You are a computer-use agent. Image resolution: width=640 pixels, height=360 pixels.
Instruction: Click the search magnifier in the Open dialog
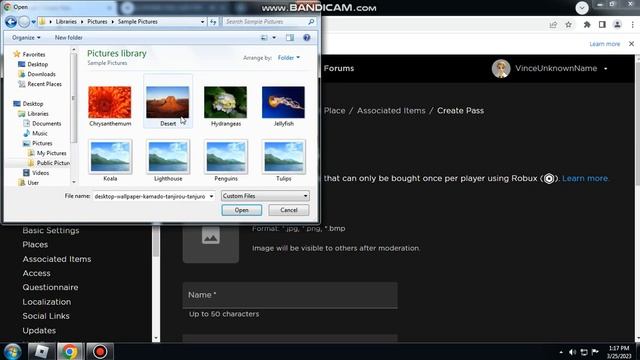coord(311,22)
